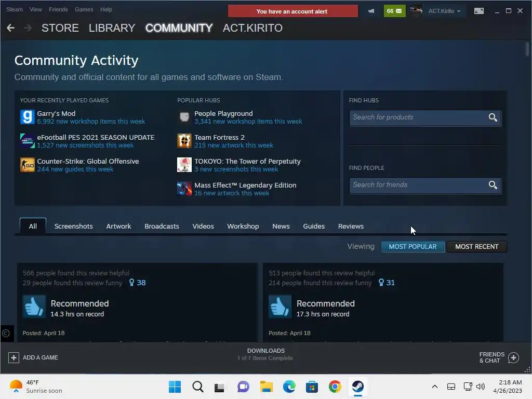This screenshot has width=532, height=399.
Task: Open Mass Effect Legendary Edition hub
Action: (245, 185)
